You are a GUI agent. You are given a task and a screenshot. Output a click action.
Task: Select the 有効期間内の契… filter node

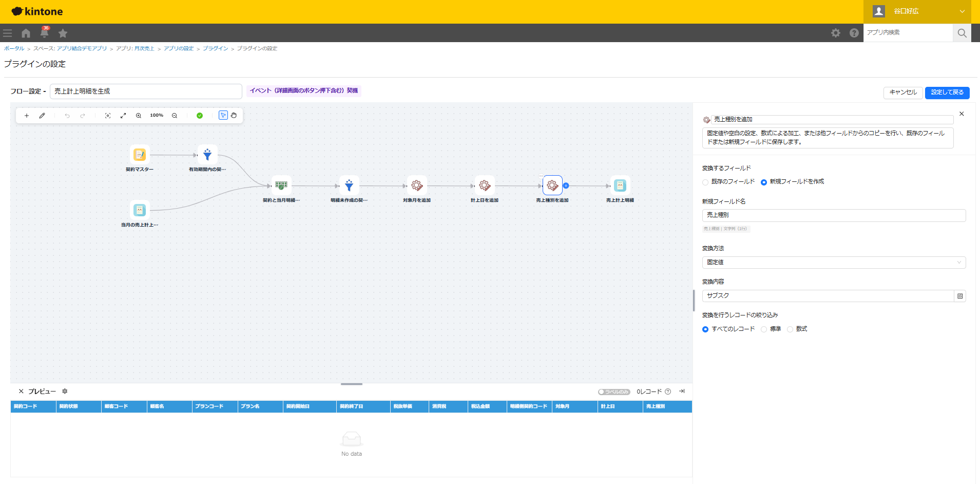tap(207, 155)
